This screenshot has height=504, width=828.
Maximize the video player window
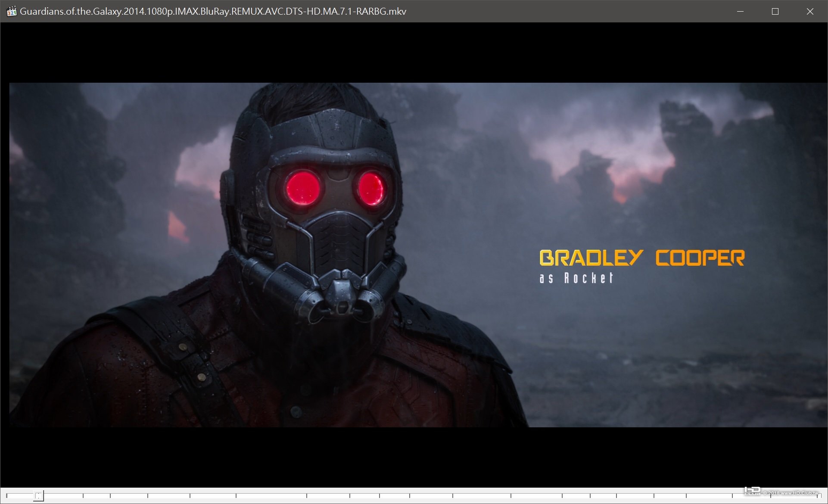pyautogui.click(x=775, y=11)
